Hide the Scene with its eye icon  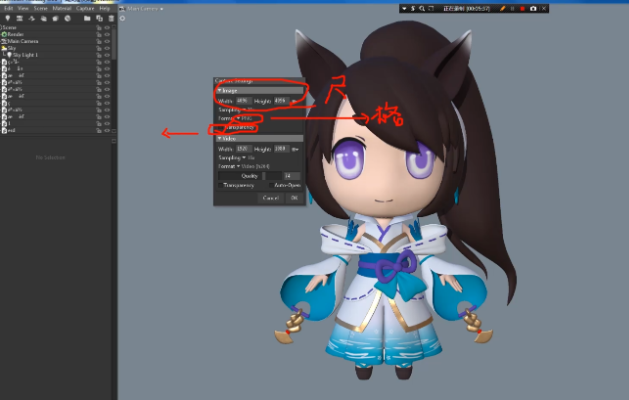[x=107, y=28]
